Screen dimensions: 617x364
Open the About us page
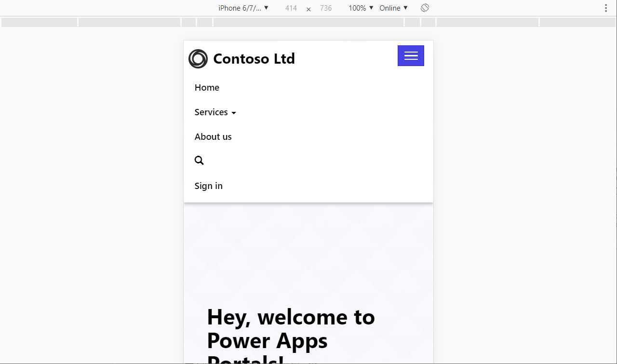[x=213, y=137]
